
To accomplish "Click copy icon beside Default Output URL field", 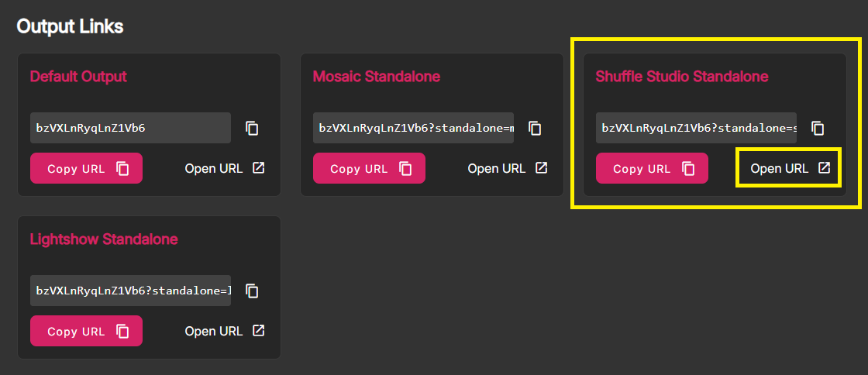I will point(252,129).
